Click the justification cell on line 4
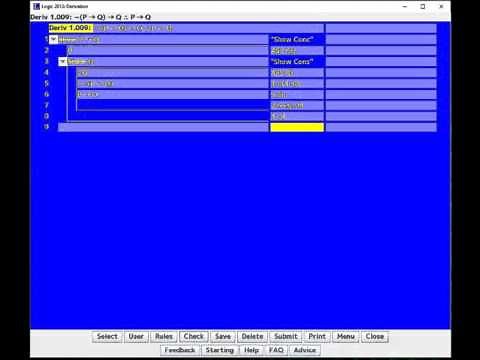The width and height of the screenshot is (480, 360). [297, 73]
